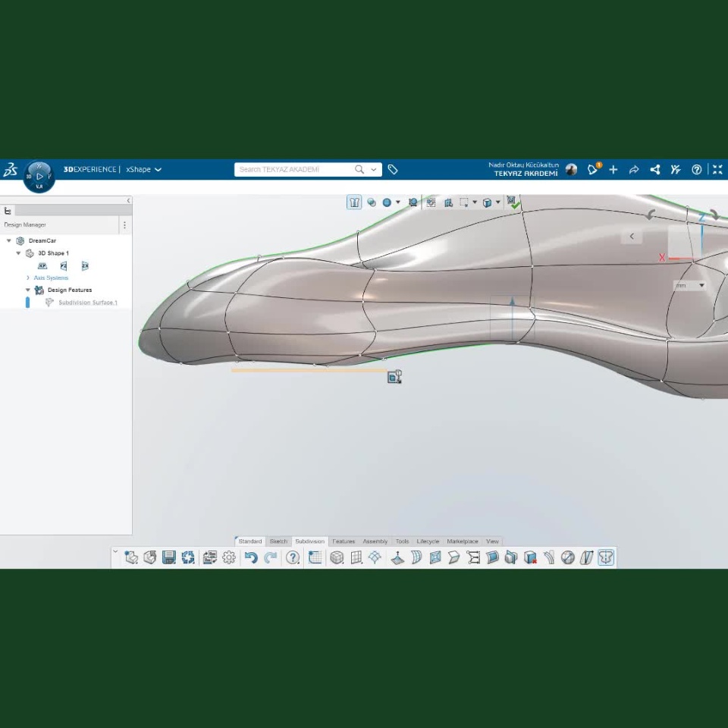The width and height of the screenshot is (728, 728).
Task: Toggle the subdivision display mode button
Action: coord(354,202)
